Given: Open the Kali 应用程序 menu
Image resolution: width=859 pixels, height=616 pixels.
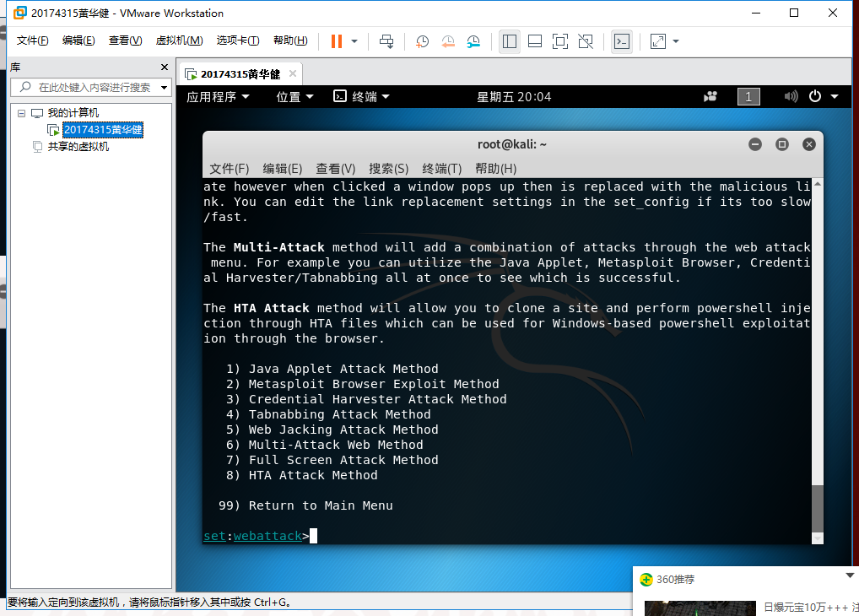Looking at the screenshot, I should tap(218, 97).
